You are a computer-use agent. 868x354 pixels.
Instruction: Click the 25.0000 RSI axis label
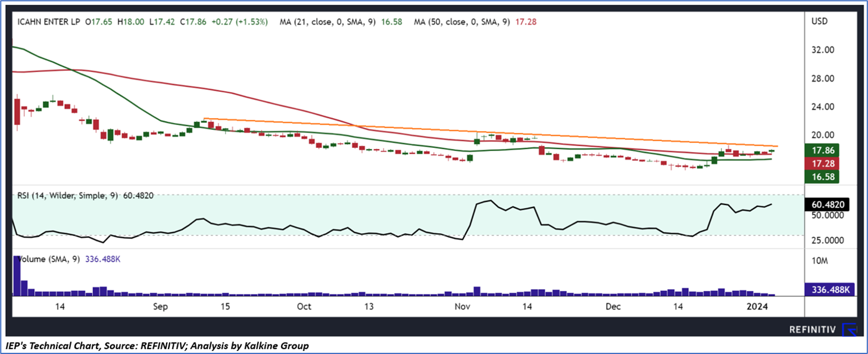(x=828, y=240)
